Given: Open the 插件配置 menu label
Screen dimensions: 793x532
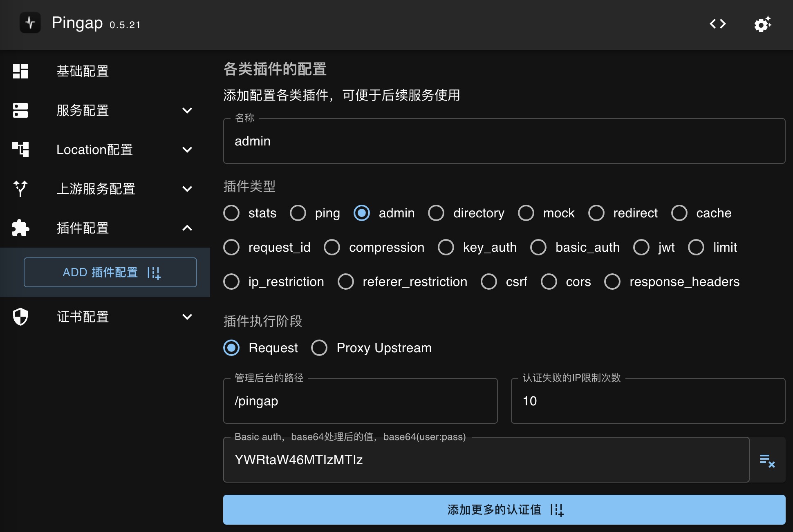Looking at the screenshot, I should tap(83, 228).
